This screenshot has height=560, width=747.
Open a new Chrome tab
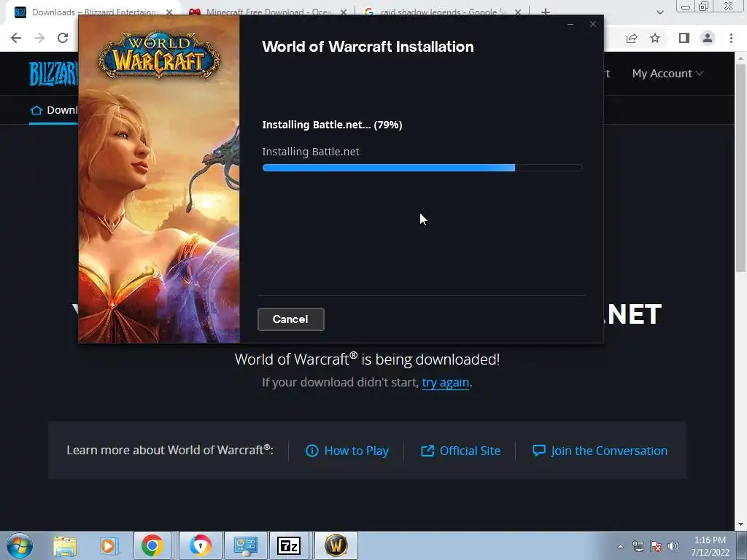tap(546, 12)
